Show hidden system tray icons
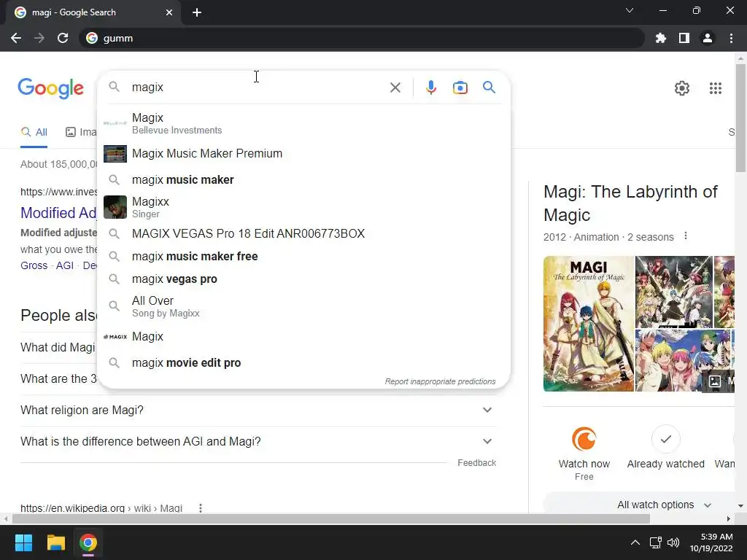Image resolution: width=747 pixels, height=560 pixels. pos(635,542)
